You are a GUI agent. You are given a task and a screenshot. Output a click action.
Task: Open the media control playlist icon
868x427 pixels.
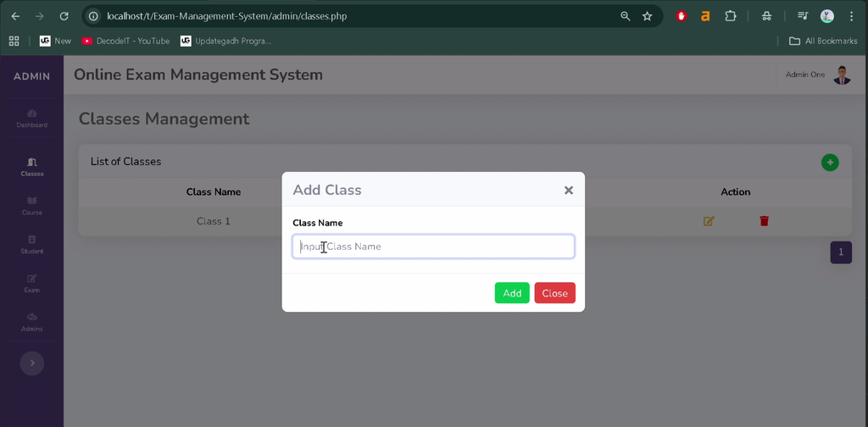point(803,16)
